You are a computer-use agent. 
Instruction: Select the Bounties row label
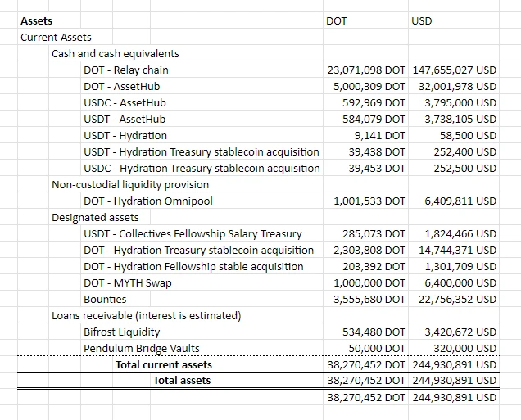105,299
